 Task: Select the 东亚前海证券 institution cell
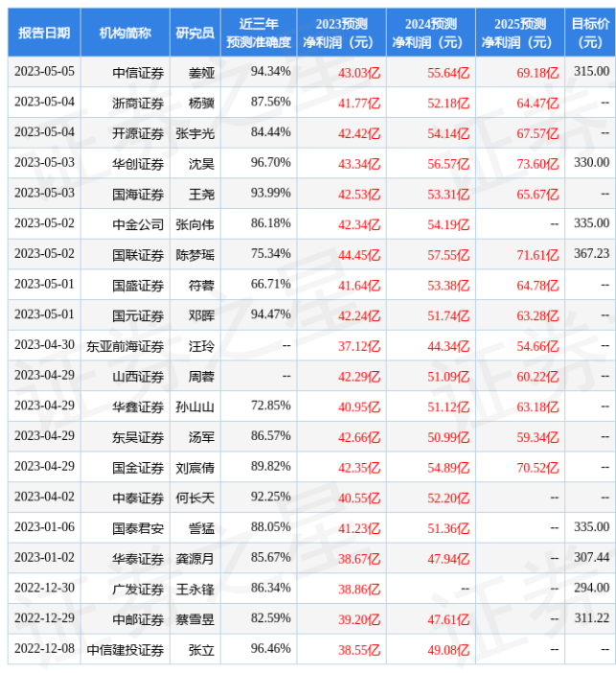click(x=125, y=346)
